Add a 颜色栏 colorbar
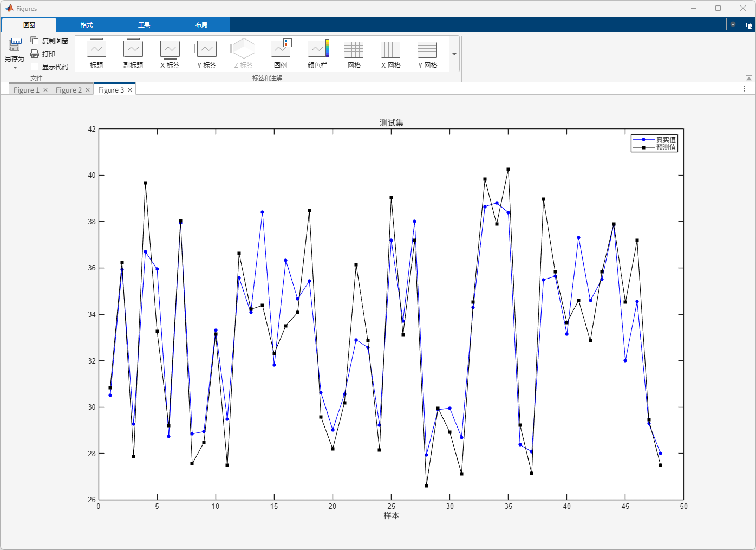Image resolution: width=756 pixels, height=550 pixels. (317, 54)
